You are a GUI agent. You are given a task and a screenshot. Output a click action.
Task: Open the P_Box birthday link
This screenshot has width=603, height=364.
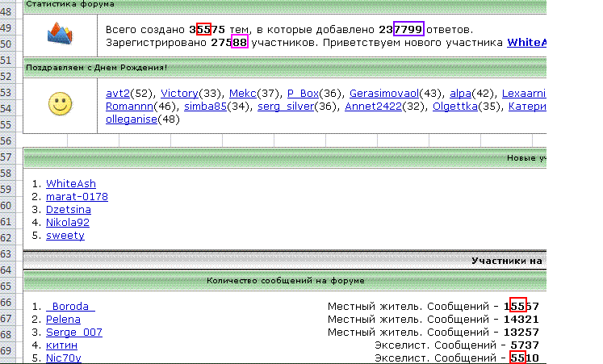[x=303, y=94]
